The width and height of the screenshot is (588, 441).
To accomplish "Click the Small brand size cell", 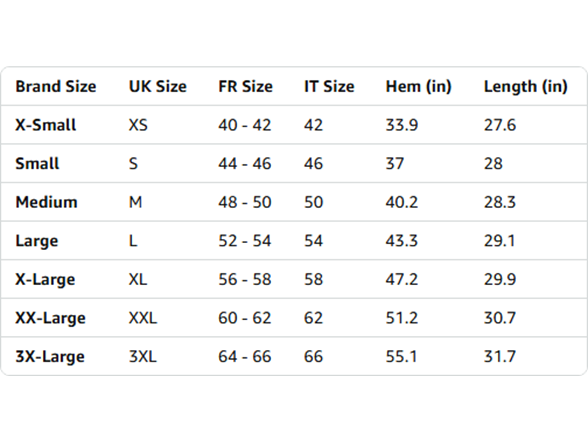I will (37, 164).
